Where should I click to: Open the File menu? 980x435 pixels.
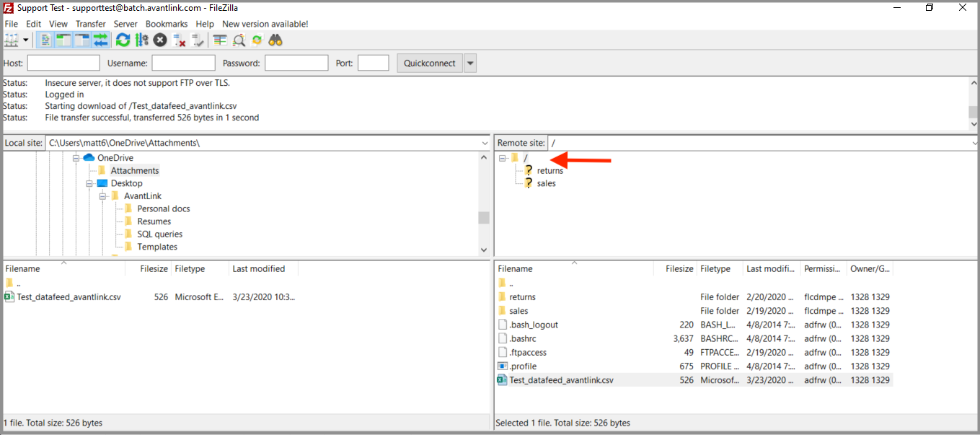[x=11, y=24]
